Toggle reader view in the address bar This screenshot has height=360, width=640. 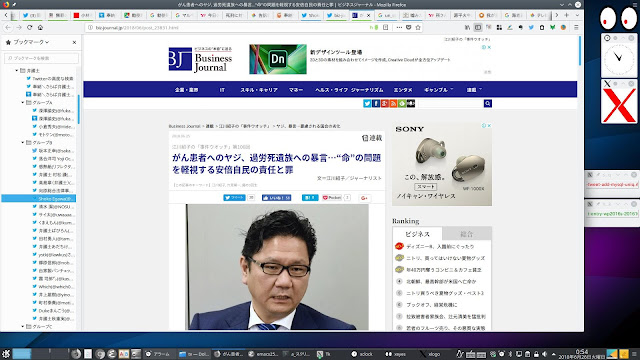[x=385, y=27]
